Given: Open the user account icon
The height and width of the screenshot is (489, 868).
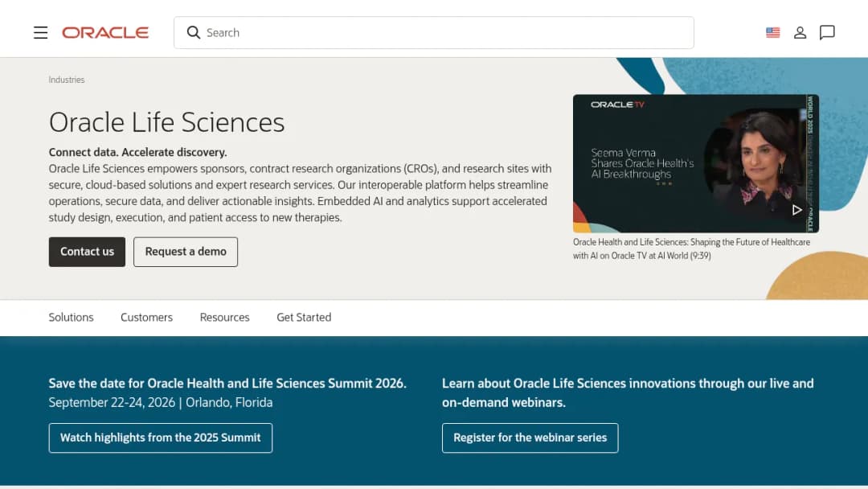Looking at the screenshot, I should pyautogui.click(x=800, y=33).
